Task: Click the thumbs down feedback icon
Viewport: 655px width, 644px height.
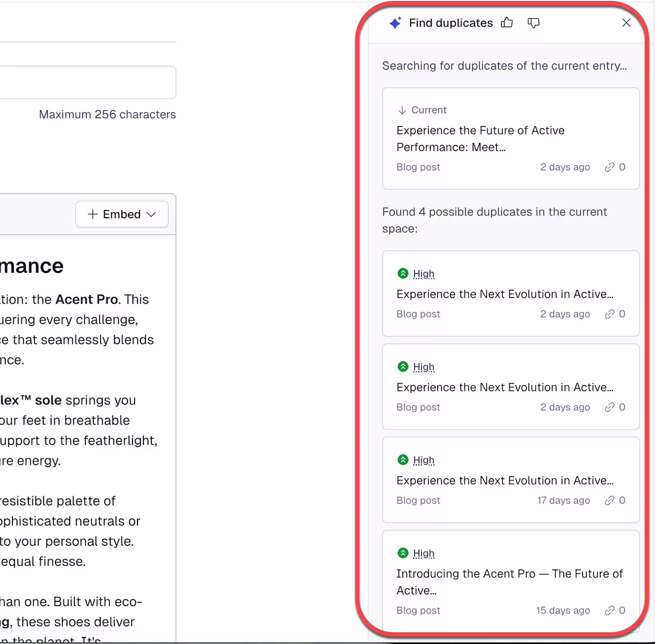Action: tap(533, 23)
